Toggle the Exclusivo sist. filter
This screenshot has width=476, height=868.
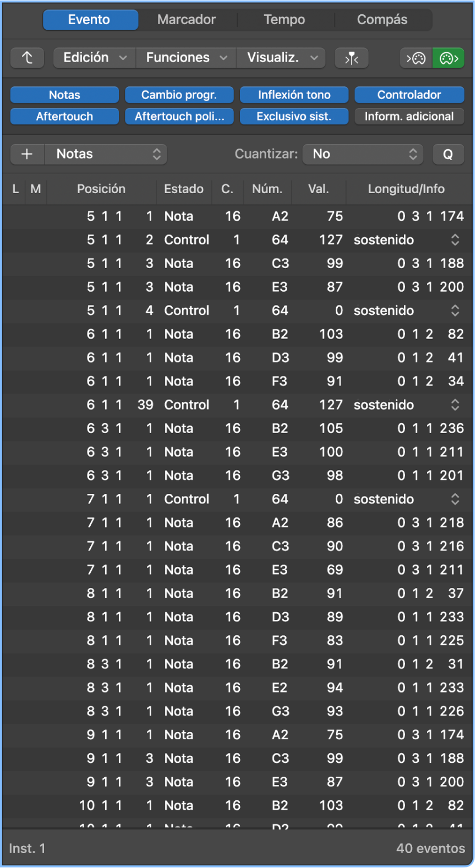[x=294, y=116]
